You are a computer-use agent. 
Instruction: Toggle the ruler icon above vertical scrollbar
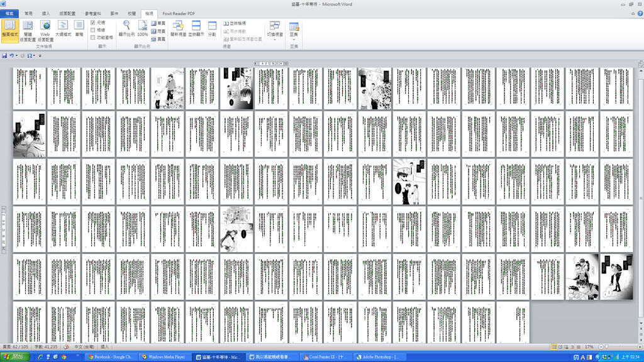pyautogui.click(x=640, y=64)
